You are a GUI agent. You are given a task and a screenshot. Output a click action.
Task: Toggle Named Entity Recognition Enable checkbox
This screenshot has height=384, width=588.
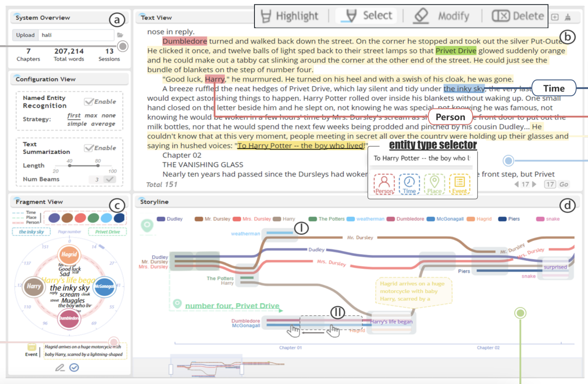(89, 102)
